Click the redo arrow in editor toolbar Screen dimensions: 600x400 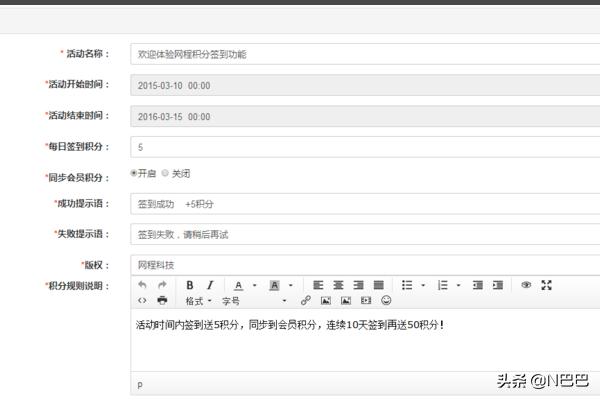pyautogui.click(x=162, y=285)
